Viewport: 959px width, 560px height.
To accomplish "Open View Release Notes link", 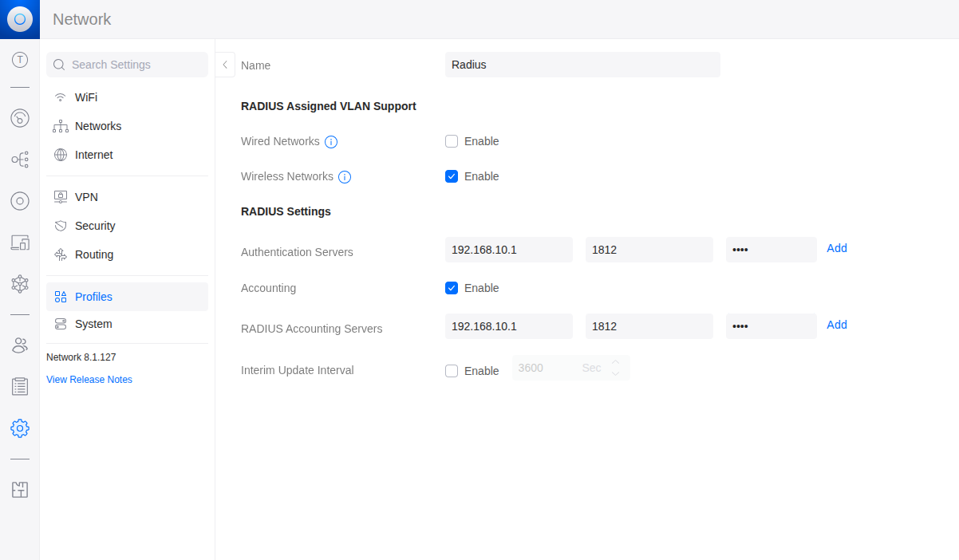I will point(89,380).
